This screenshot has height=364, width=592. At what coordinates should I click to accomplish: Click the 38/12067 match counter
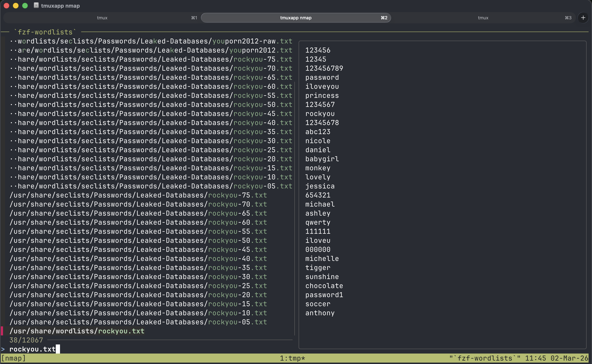click(x=26, y=340)
